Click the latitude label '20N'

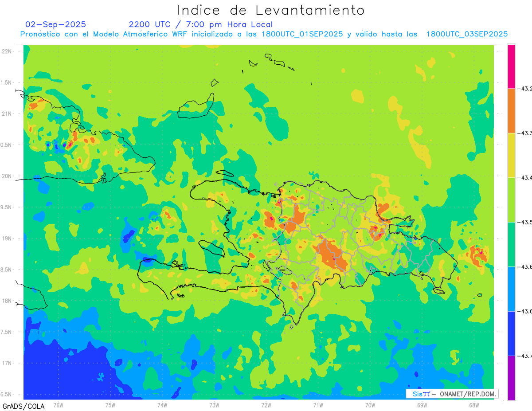point(7,176)
